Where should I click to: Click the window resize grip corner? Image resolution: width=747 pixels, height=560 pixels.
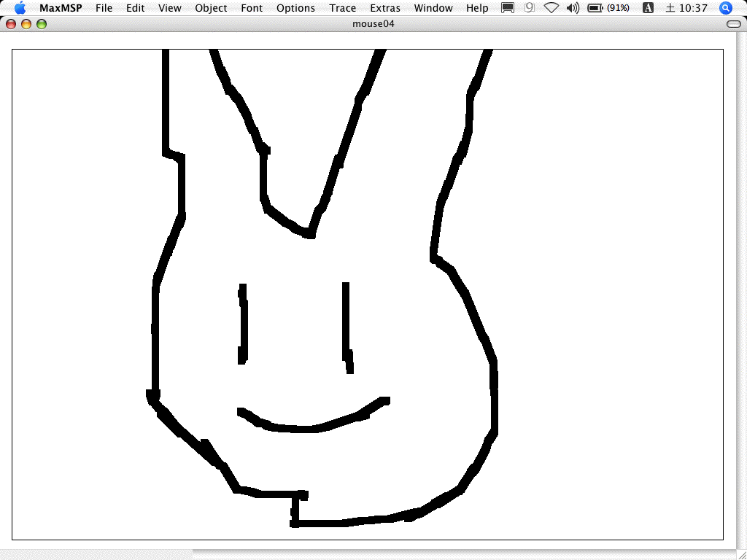[741, 555]
